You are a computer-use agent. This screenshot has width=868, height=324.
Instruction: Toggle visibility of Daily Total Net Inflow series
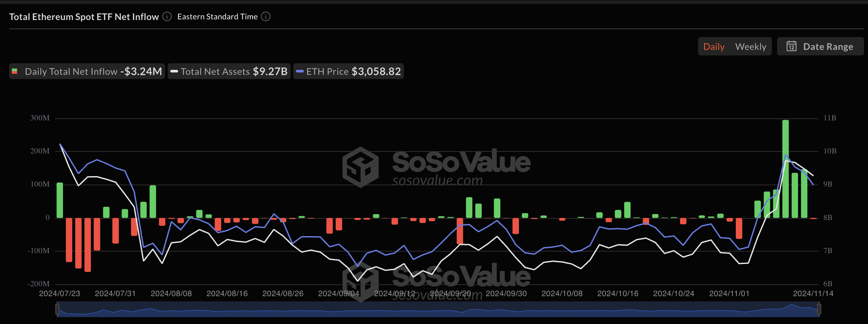coord(87,71)
